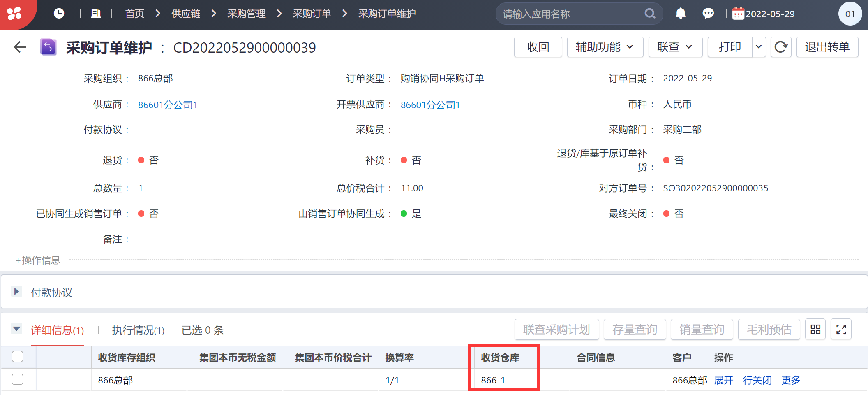Open the 辅助功能 dropdown

[x=605, y=47]
